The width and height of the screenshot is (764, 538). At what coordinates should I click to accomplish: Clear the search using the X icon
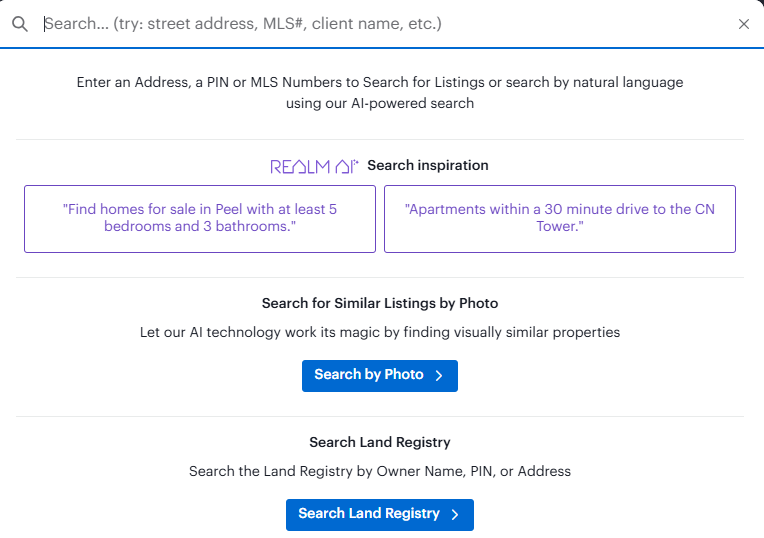click(x=743, y=24)
